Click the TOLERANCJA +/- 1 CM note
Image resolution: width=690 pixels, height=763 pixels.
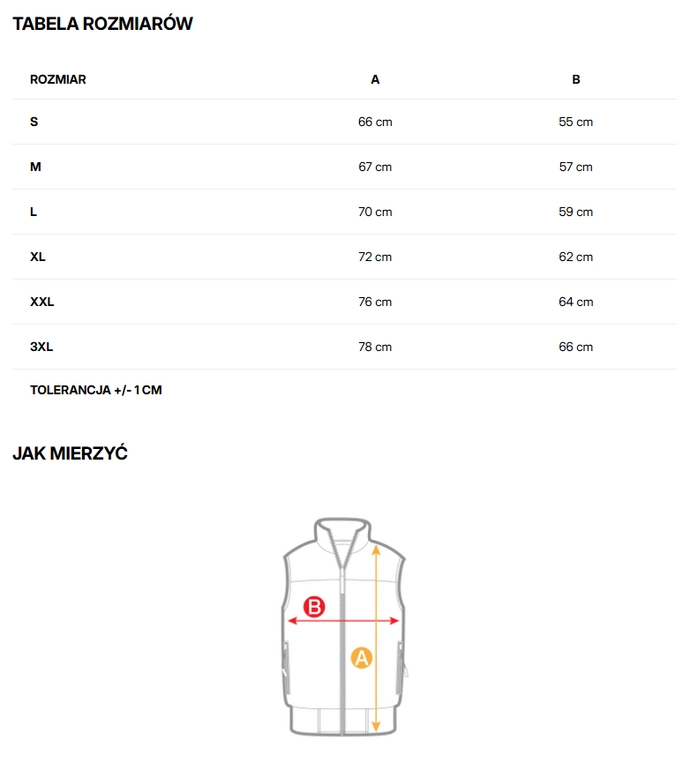tap(96, 390)
